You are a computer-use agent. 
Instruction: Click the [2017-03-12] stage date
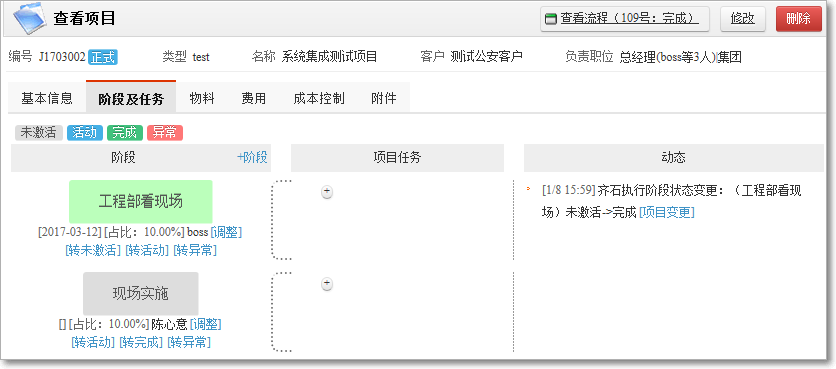pos(69,232)
